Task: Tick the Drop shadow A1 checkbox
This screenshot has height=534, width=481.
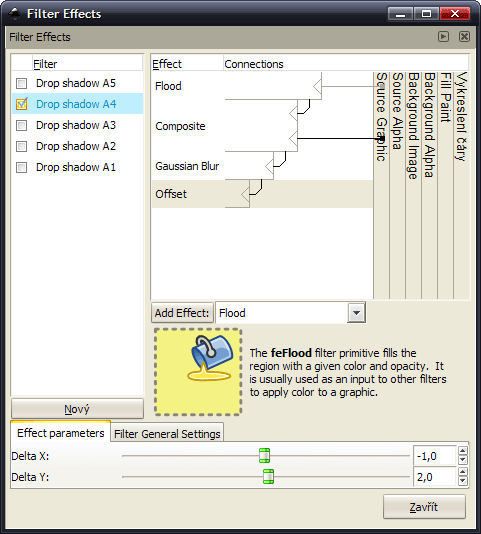Action: point(21,167)
